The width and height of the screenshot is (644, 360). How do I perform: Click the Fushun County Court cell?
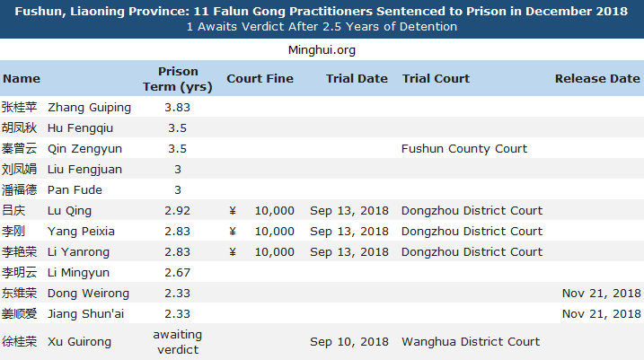click(x=464, y=149)
